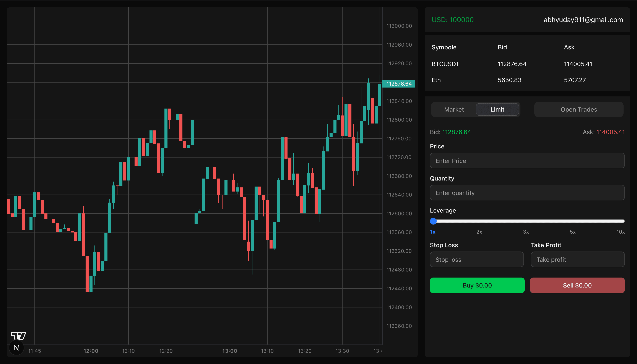Click the leverage slider handle
The height and width of the screenshot is (364, 637).
[x=433, y=221]
